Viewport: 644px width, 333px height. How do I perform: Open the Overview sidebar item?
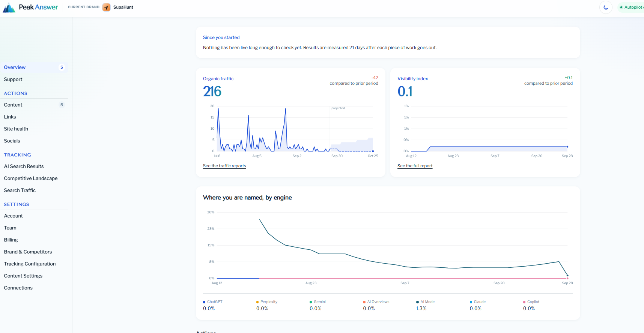34,67
